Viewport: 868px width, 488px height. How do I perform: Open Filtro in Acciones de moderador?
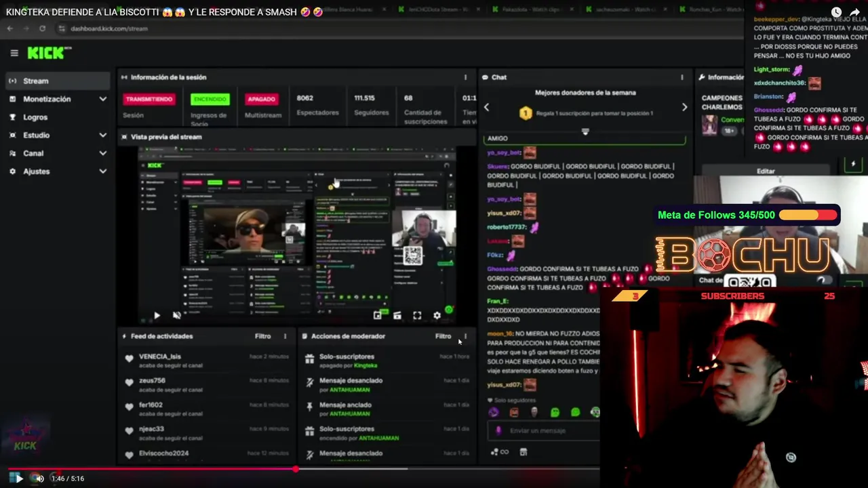pyautogui.click(x=443, y=336)
